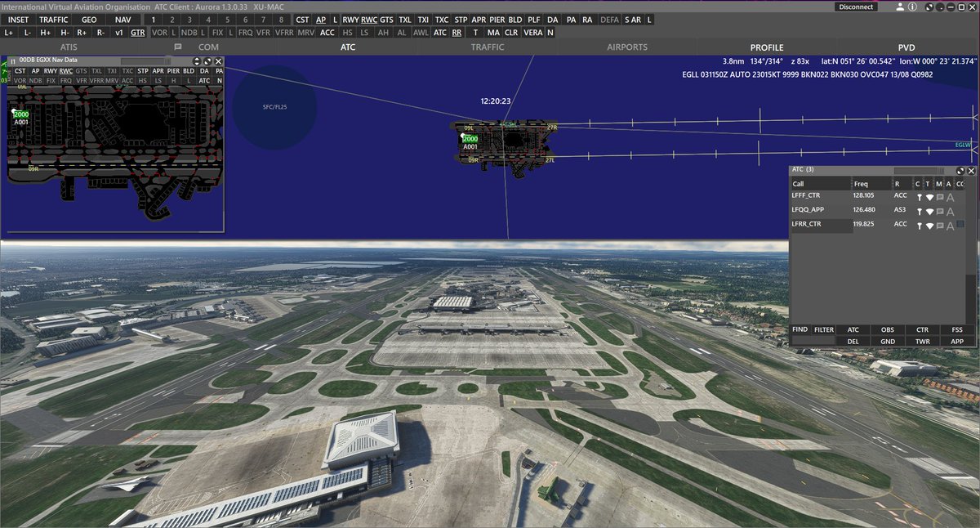The height and width of the screenshot is (528, 980).
Task: Toggle the MRV layer in main toolbar
Action: 305,33
